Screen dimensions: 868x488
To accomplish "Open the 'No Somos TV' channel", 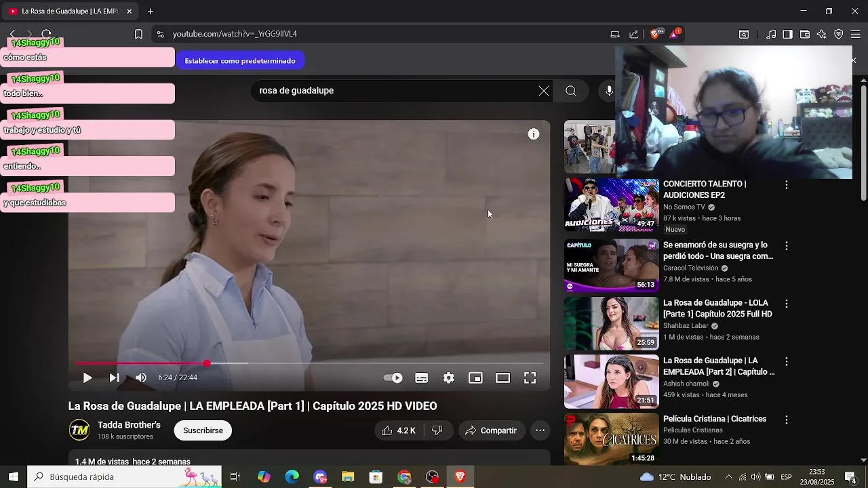I will click(684, 207).
